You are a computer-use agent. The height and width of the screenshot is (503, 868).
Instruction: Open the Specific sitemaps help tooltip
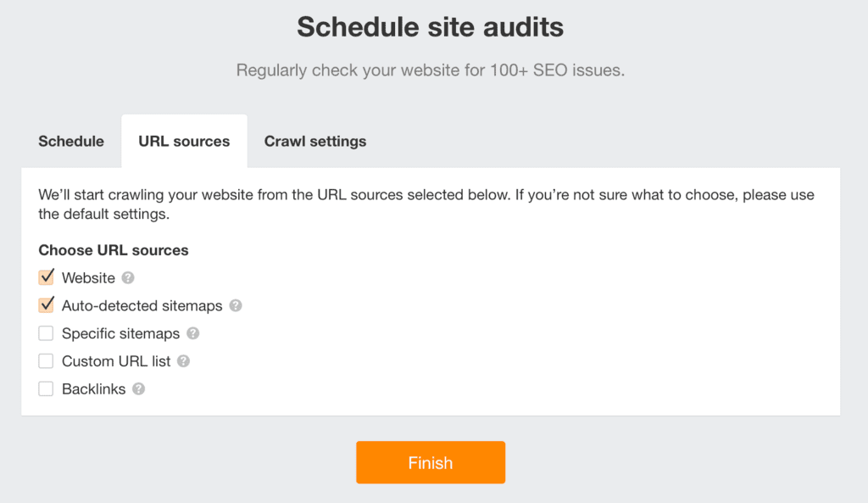192,333
